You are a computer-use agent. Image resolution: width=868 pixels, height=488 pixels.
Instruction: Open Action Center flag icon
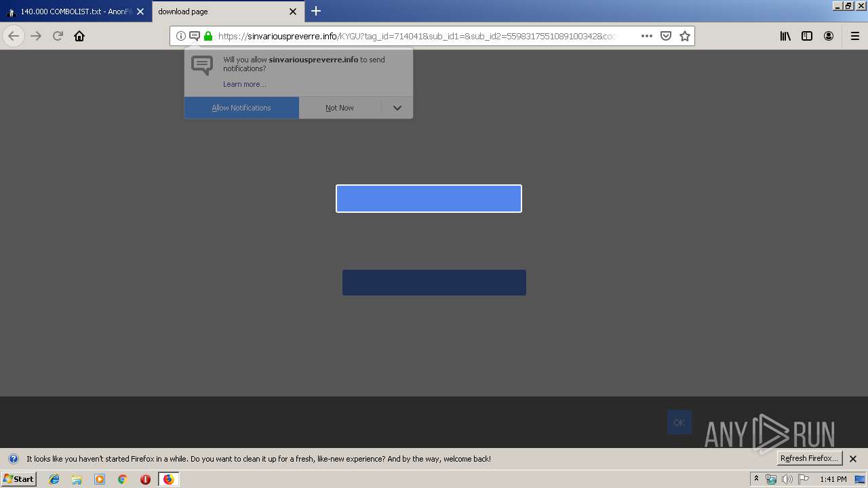pos(804,479)
